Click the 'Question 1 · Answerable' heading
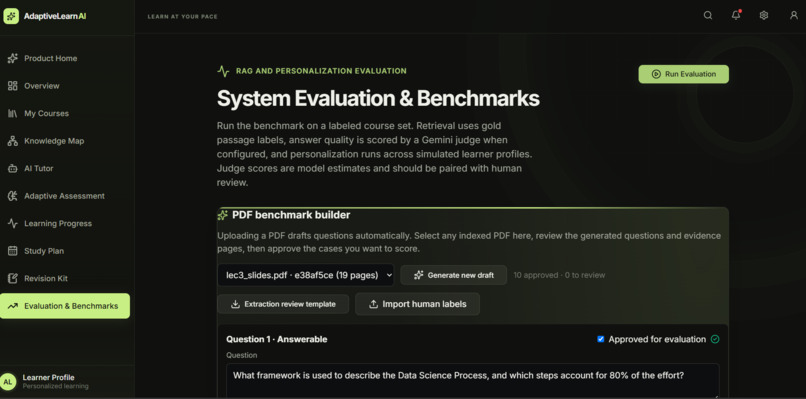This screenshot has height=399, width=806. coord(277,339)
